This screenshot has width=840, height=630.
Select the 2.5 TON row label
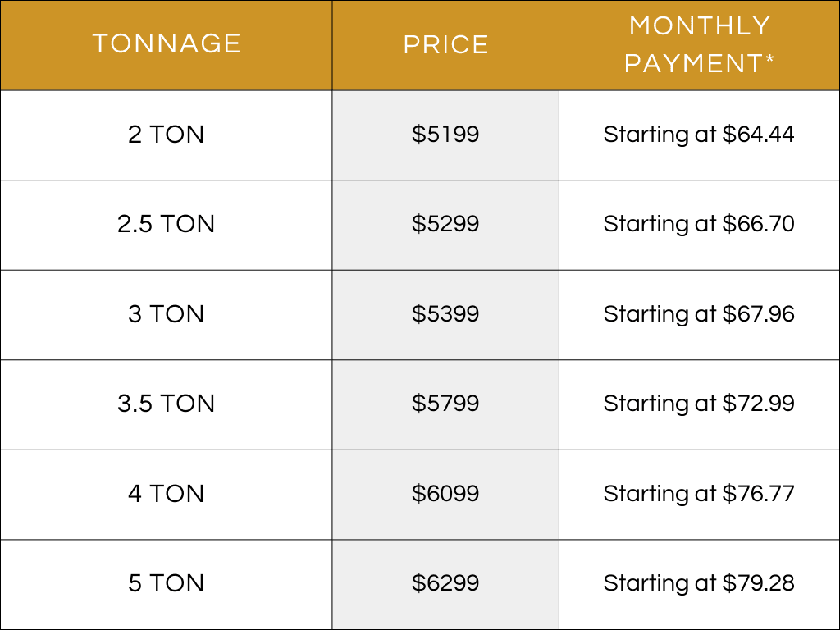[166, 224]
